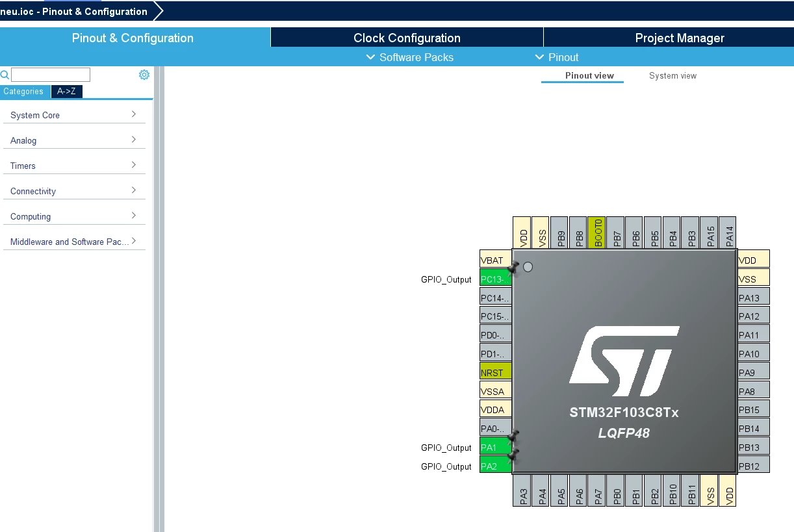The image size is (794, 532).
Task: Click the PA3 pin
Action: pyautogui.click(x=522, y=490)
